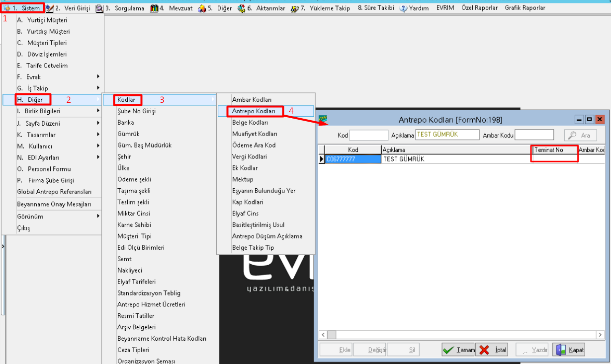Open Belge Takip Tip
The width and height of the screenshot is (611, 364).
click(x=266, y=247)
